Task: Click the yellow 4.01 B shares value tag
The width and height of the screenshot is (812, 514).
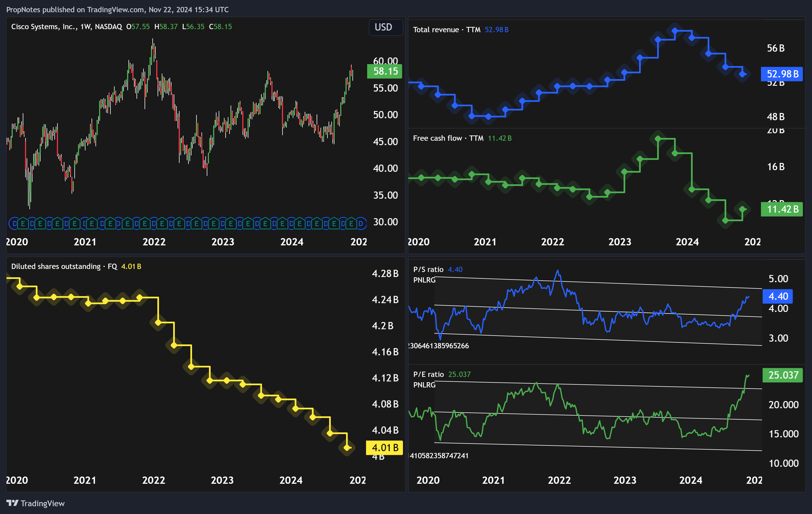Action: click(384, 448)
